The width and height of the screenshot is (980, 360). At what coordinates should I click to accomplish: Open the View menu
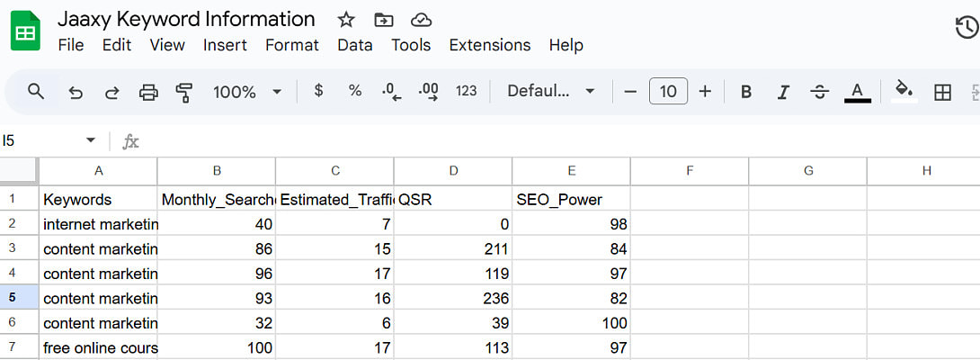tap(167, 45)
